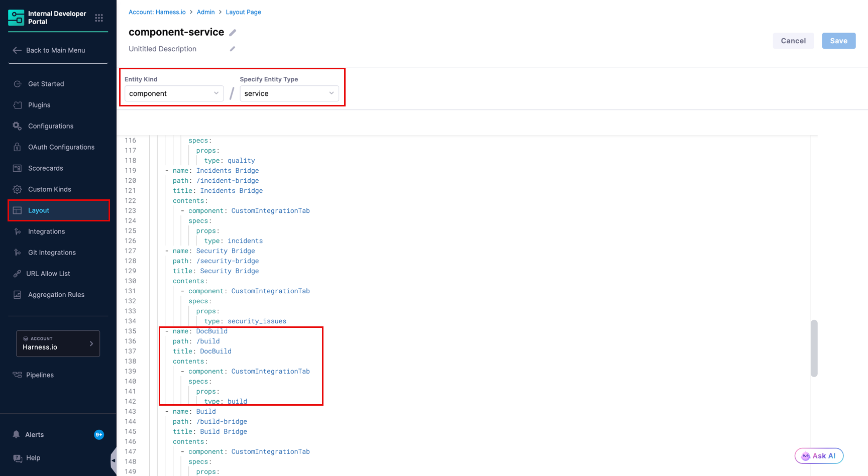Viewport: 868px width, 476px height.
Task: Click the title: DocBuild line
Action: pyautogui.click(x=202, y=351)
